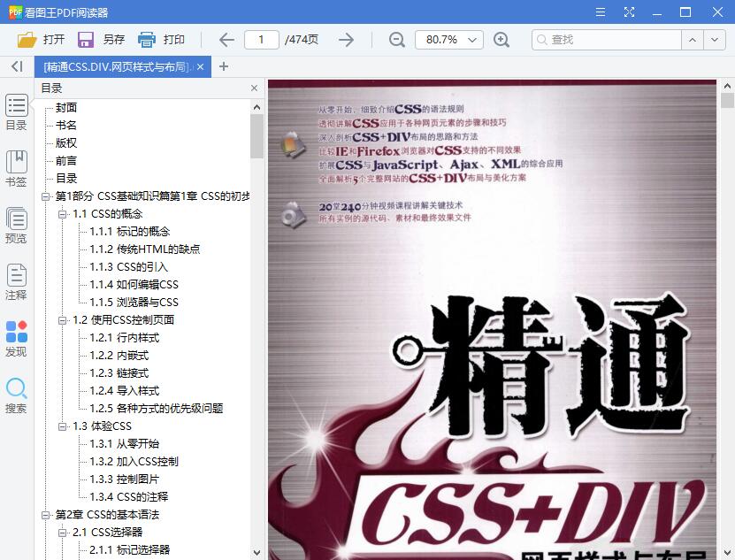Click the outline panel scrollbar thumb
735x560 pixels.
(256, 136)
